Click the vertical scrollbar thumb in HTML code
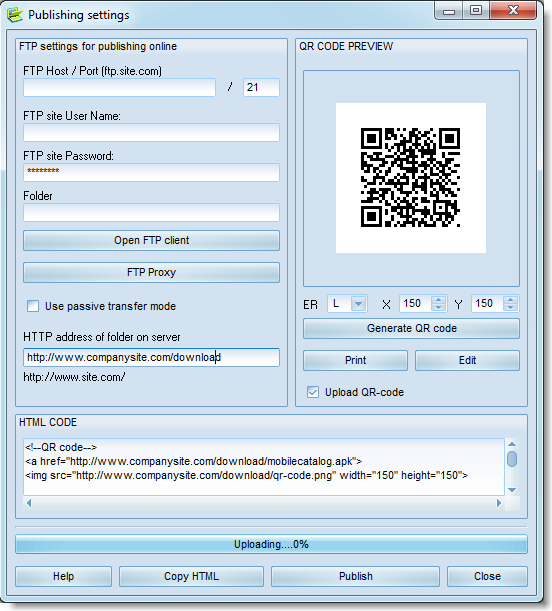 (512, 459)
